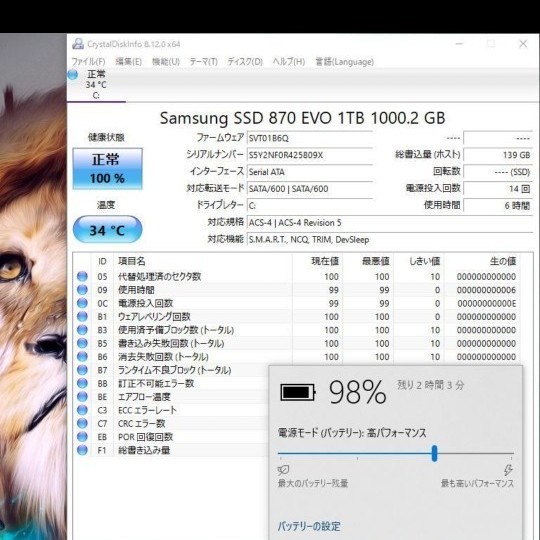Screen dimensions: 540x540
Task: Click the 正常 100 % health status button
Action: point(107,169)
